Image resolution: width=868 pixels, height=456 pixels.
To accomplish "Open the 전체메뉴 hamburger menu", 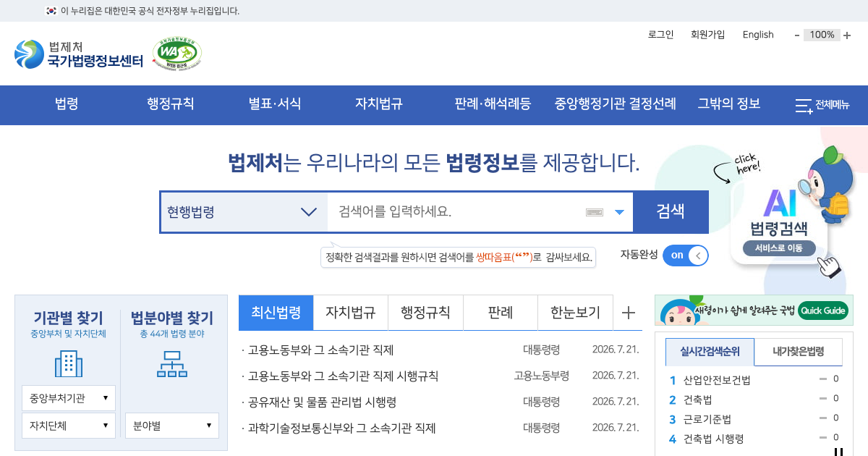I will tap(822, 106).
